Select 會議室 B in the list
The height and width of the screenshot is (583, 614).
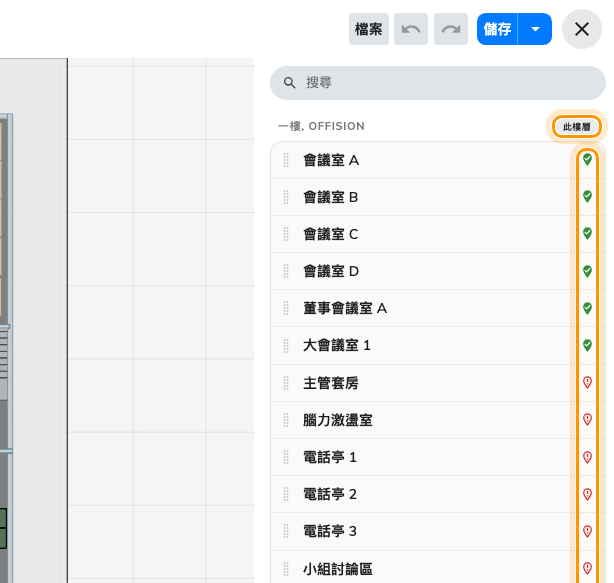click(x=438, y=197)
